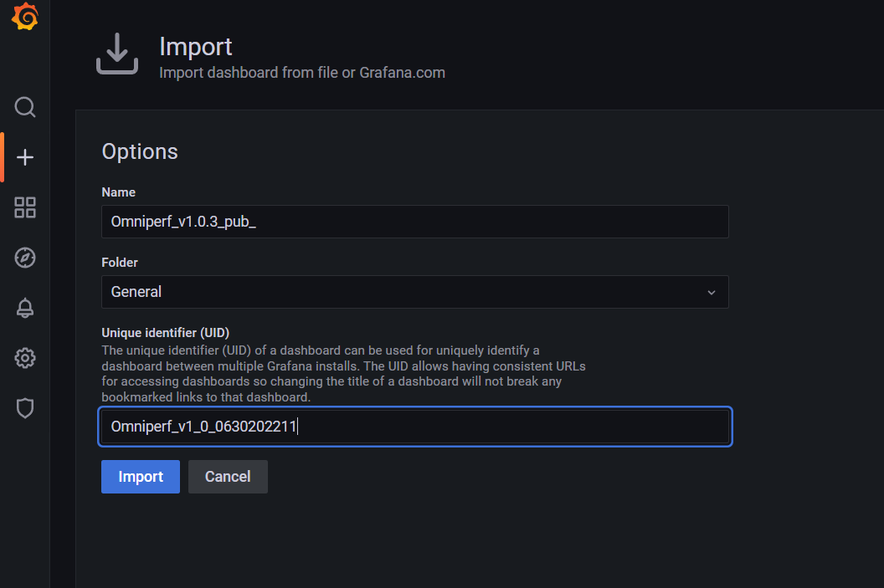Focus the Name field containing Omniperf_v1.0.3_pub_

[x=414, y=222]
